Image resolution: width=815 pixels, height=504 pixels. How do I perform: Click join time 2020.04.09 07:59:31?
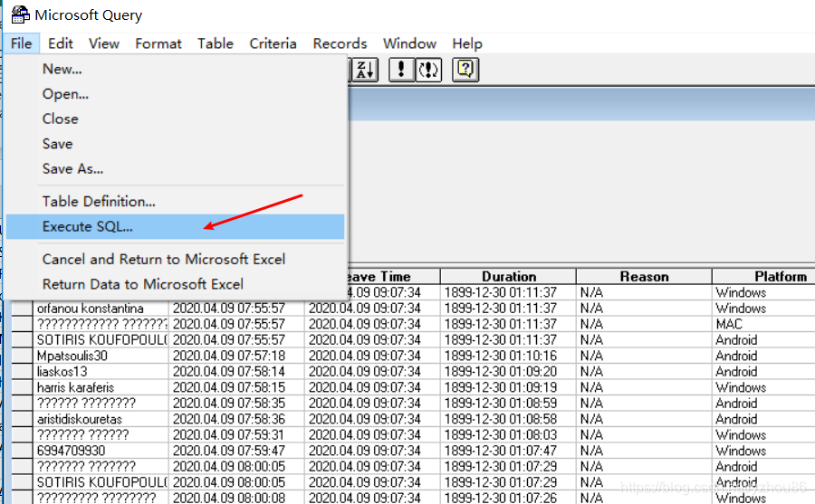236,435
